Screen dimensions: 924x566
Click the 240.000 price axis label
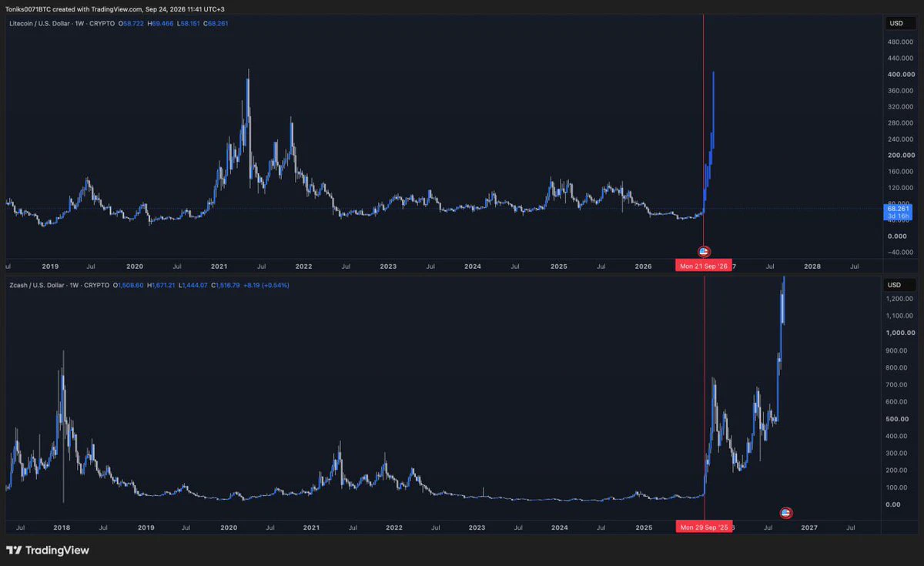point(899,139)
